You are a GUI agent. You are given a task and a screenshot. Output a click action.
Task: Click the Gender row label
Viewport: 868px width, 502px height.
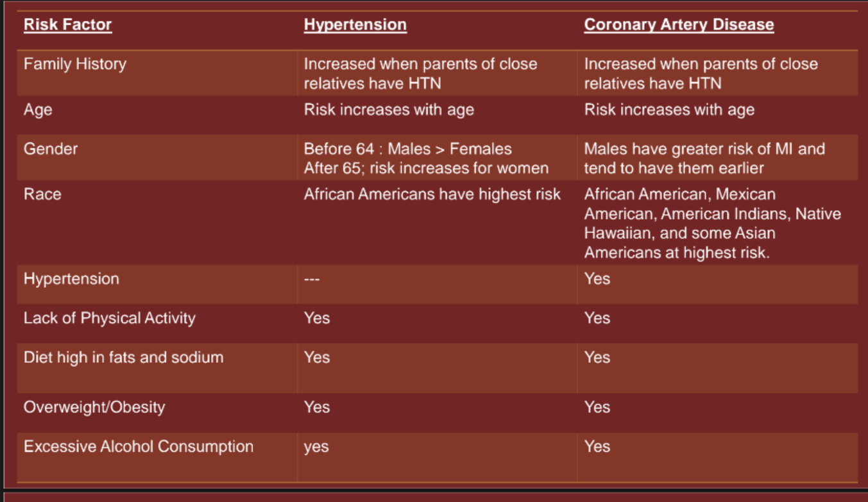pos(51,149)
